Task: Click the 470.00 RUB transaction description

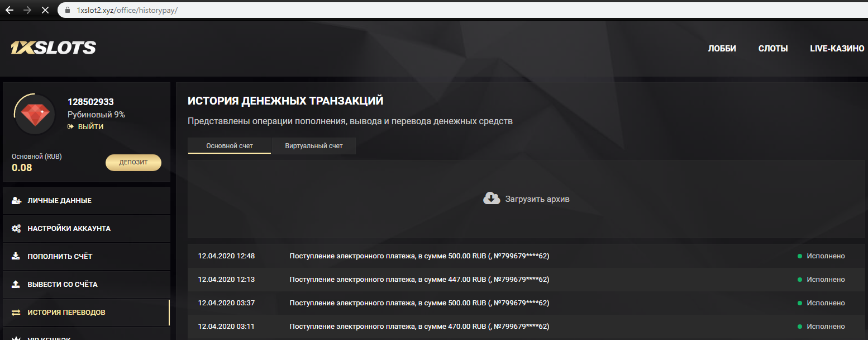Action: pos(419,327)
